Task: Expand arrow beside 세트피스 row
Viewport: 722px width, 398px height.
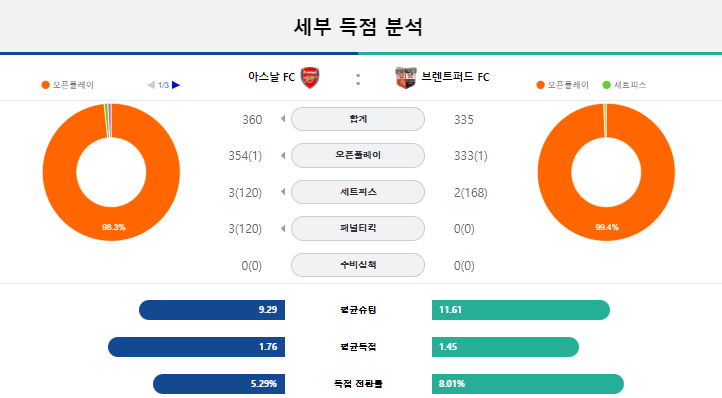Action: click(283, 192)
